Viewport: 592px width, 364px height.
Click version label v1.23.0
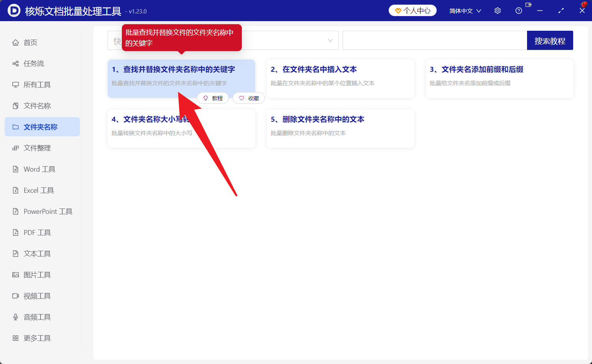click(x=138, y=12)
